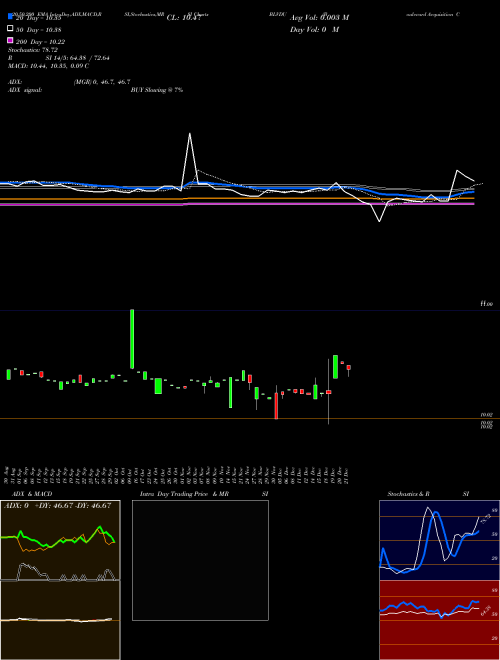
Task: Click the blue 20 Day legend swatch
Action: (10, 16)
